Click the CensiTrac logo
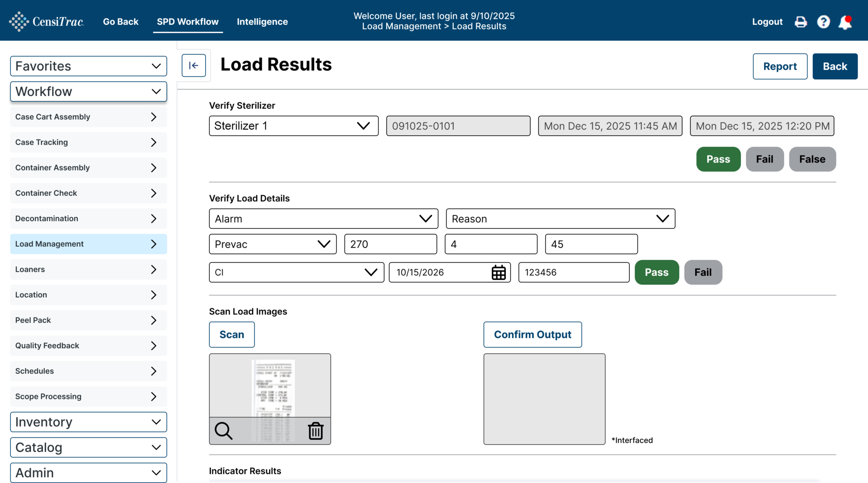868x483 pixels. pyautogui.click(x=46, y=21)
